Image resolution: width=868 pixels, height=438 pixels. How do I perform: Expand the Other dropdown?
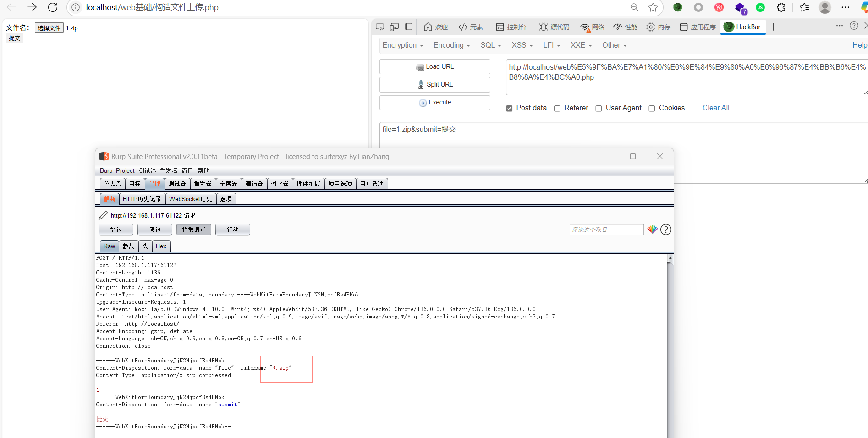coord(615,45)
